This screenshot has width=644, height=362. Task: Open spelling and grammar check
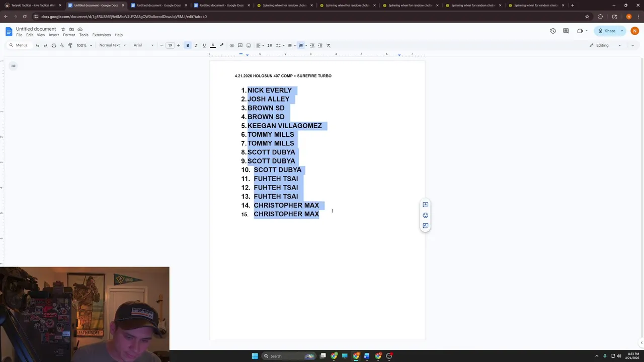62,45
